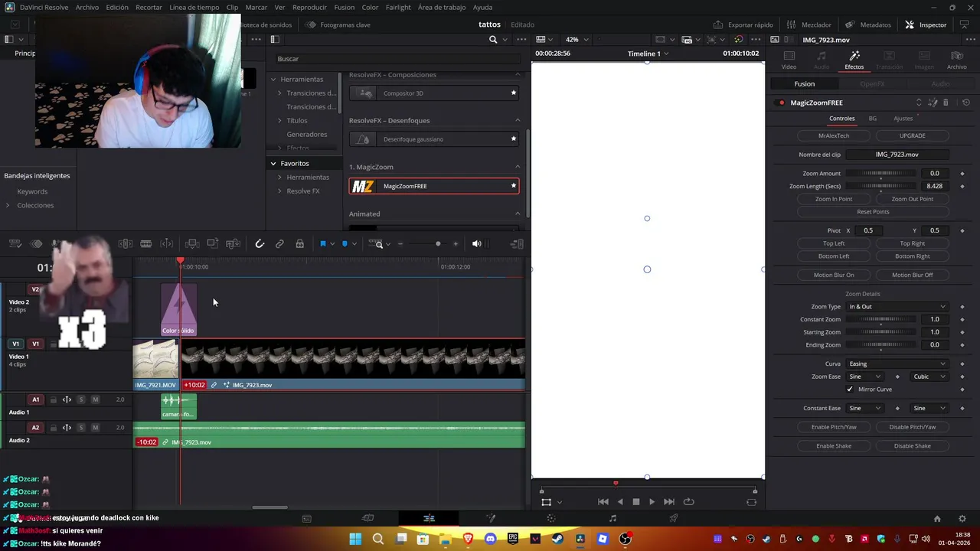Collapse the Herramientas tree section
Viewport: 980px width, 551px height.
[273, 80]
